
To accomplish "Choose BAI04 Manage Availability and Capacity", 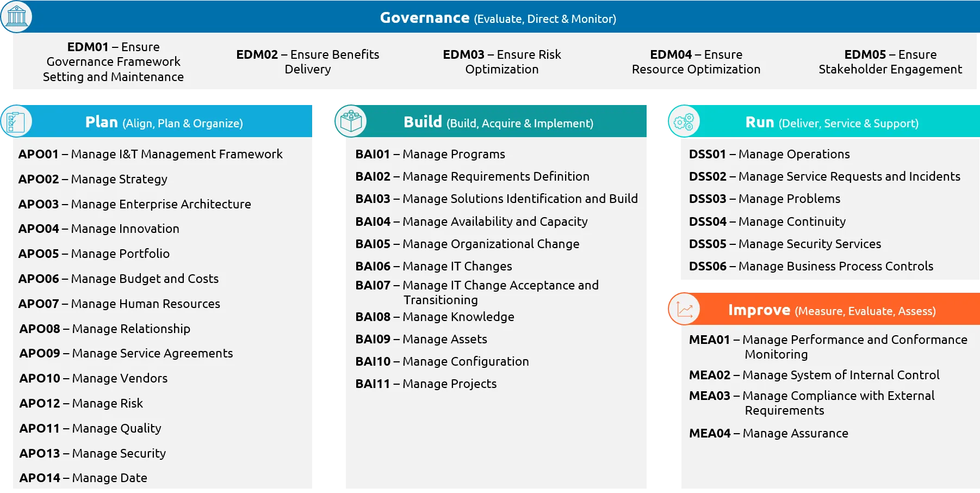I will [472, 221].
